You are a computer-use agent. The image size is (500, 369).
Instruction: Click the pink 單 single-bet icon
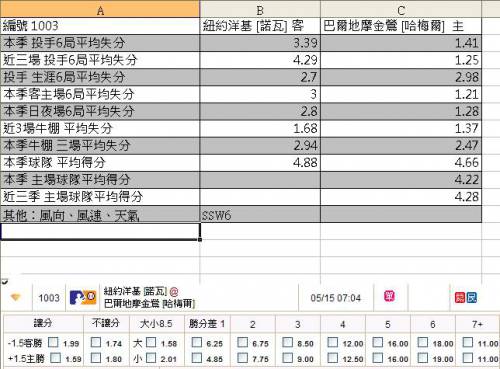[389, 296]
